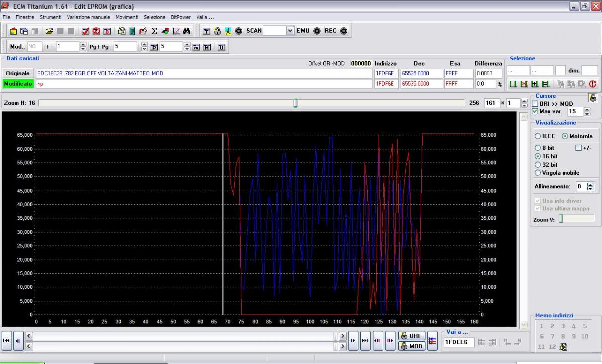602x364 pixels.
Task: Adjust the zoom multiplier stepper next to 161
Action: click(x=524, y=103)
